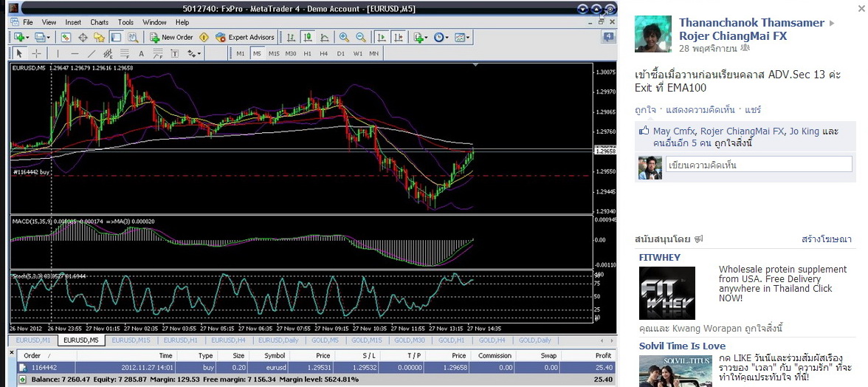This screenshot has height=387, width=868.
Task: Open the Charts menu
Action: (x=99, y=22)
